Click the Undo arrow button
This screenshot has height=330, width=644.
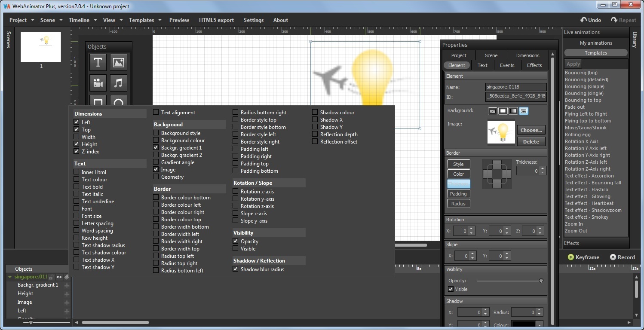click(x=591, y=20)
